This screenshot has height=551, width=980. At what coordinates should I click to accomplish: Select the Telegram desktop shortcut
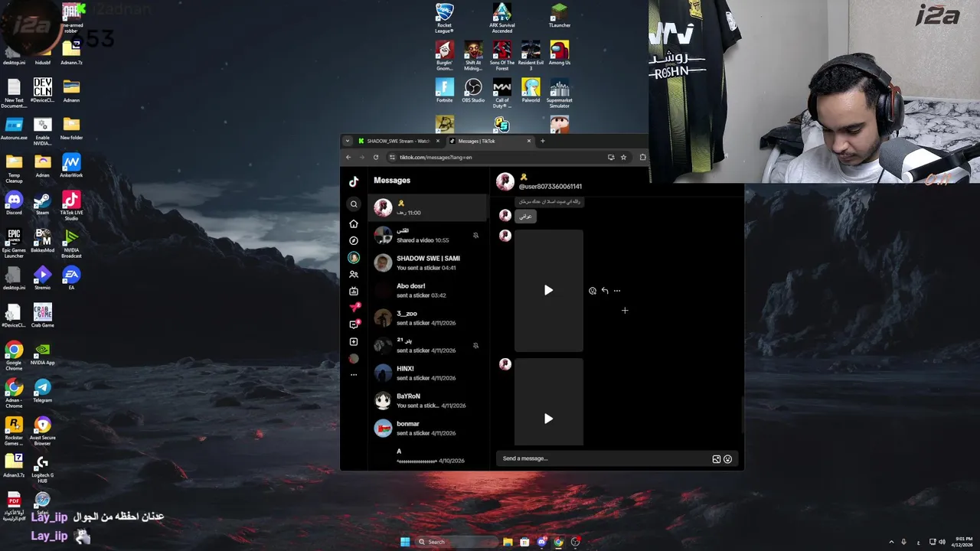coord(42,391)
